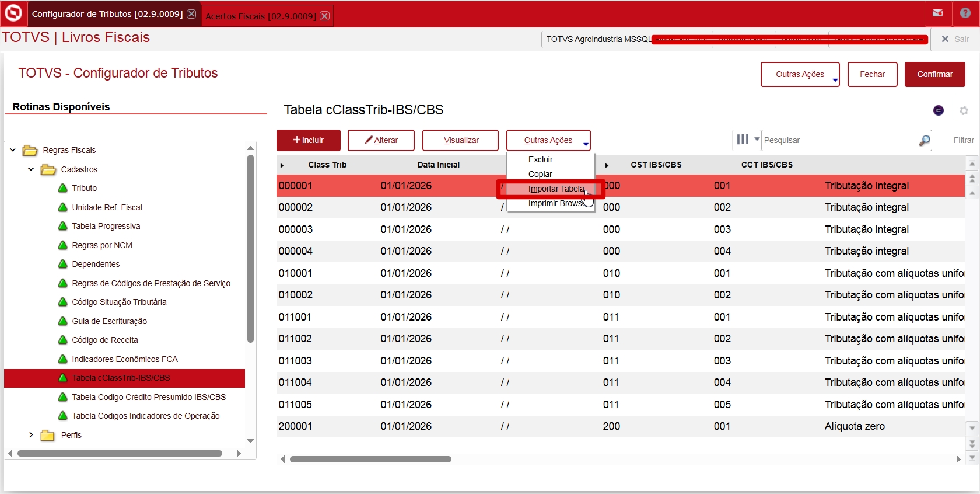Screen dimensions: 980x494
Task: Switch to the Acertos Fiscais tab
Action: click(x=260, y=16)
